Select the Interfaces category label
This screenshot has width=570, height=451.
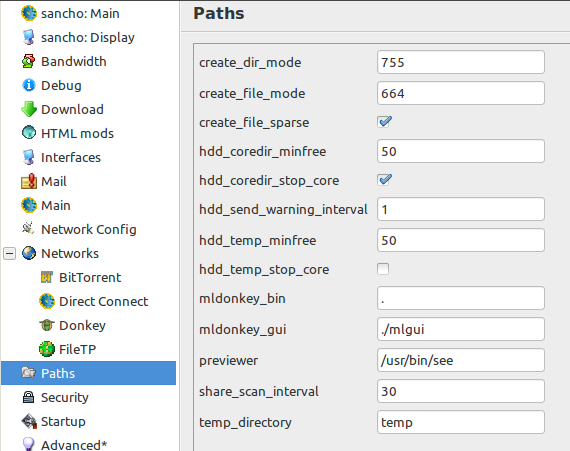pyautogui.click(x=71, y=157)
